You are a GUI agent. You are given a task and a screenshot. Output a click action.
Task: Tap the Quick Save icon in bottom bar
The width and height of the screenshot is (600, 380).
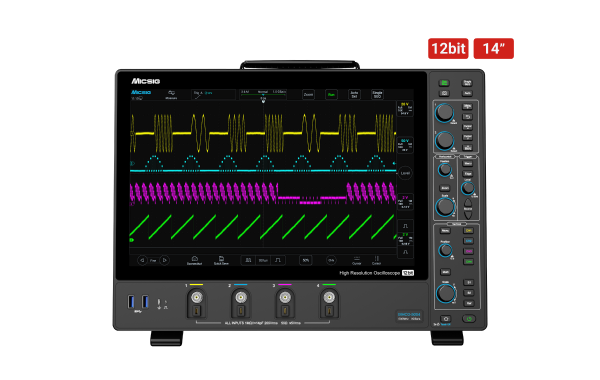221,261
